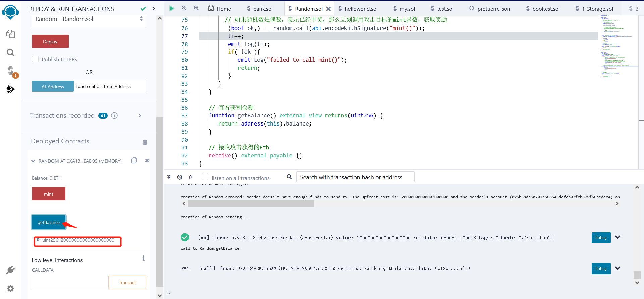Switch to the Home tab
The width and height of the screenshot is (644, 299).
point(219,8)
